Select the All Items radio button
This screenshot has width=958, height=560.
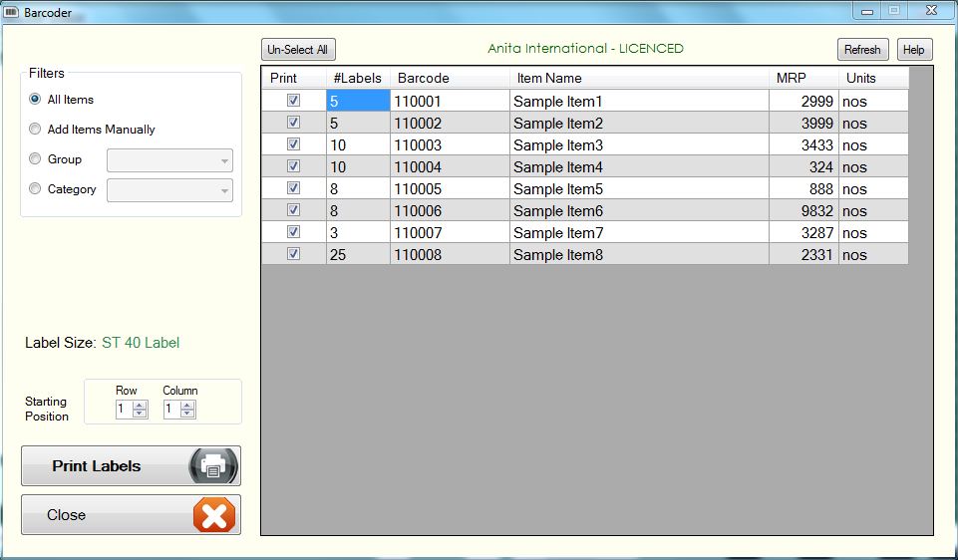coord(35,99)
